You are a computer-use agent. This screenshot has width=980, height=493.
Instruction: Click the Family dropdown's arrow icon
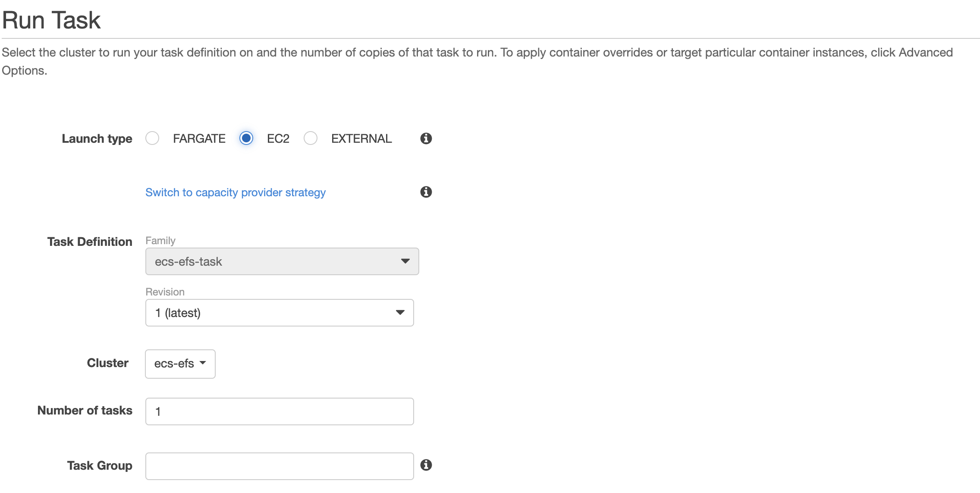pyautogui.click(x=405, y=261)
